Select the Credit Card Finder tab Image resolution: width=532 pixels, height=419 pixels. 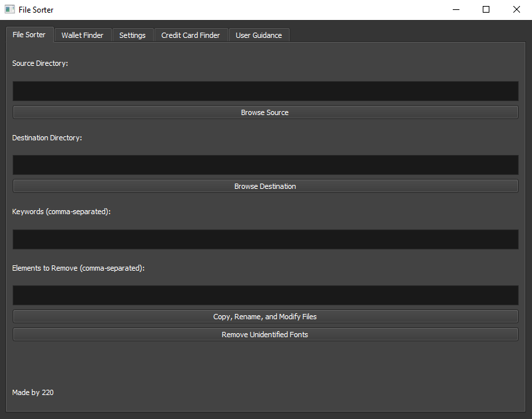(190, 35)
